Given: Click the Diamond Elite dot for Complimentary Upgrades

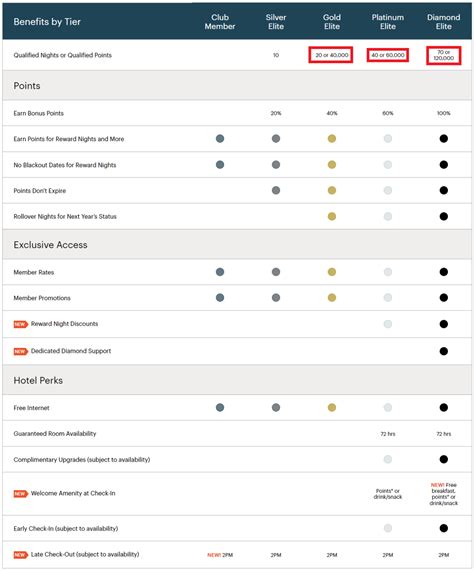Looking at the screenshot, I should [443, 459].
